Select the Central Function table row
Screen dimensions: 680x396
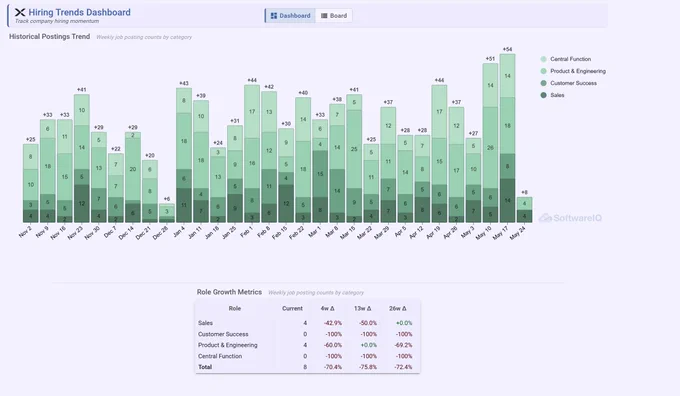click(307, 356)
